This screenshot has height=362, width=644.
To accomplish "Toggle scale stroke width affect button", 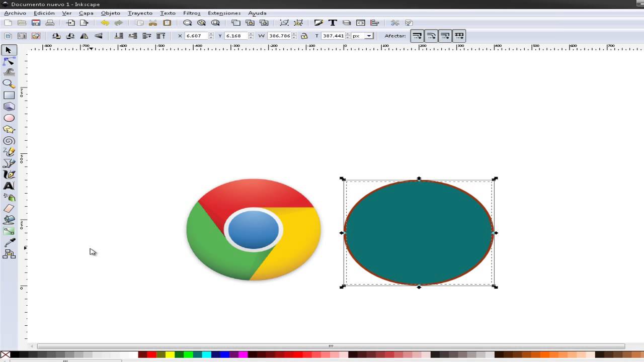I will 417,36.
